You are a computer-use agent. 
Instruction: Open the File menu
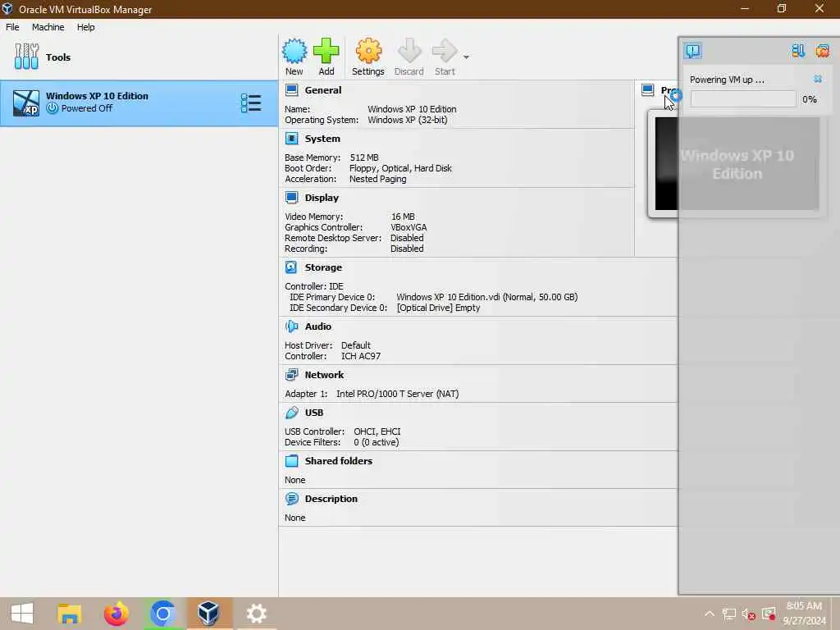(12, 27)
